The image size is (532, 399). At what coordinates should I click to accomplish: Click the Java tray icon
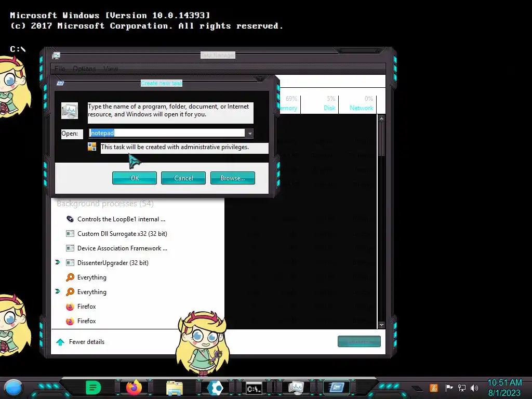click(x=433, y=388)
